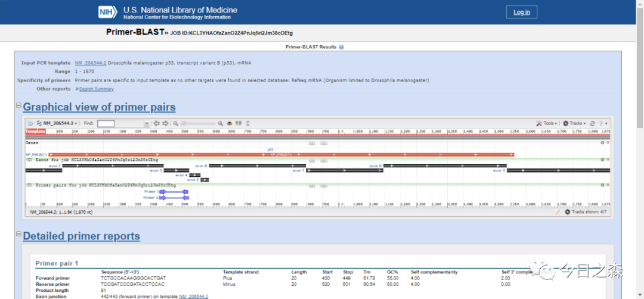This screenshot has width=644, height=299.
Task: Open the Log in button
Action: tap(522, 13)
